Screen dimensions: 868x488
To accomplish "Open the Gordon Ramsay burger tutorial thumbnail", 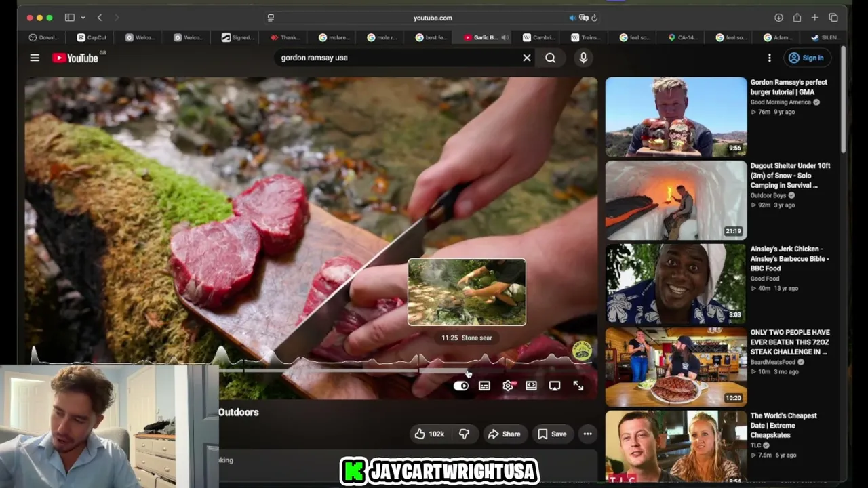I will tap(675, 117).
